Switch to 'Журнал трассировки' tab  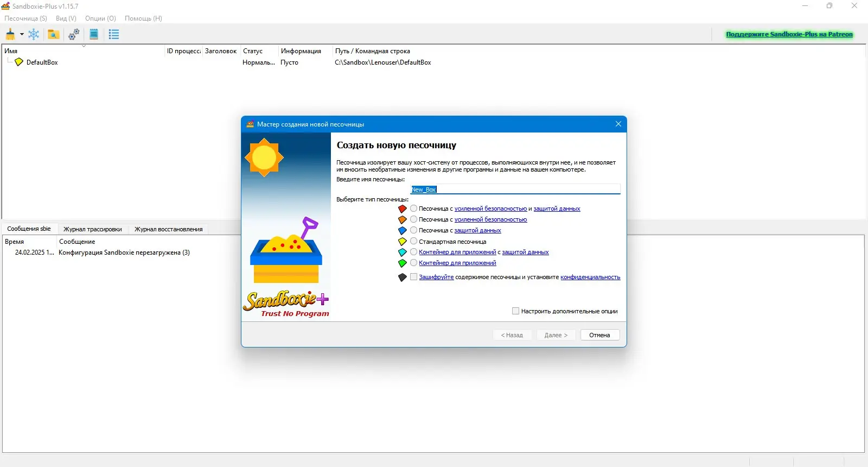click(93, 229)
